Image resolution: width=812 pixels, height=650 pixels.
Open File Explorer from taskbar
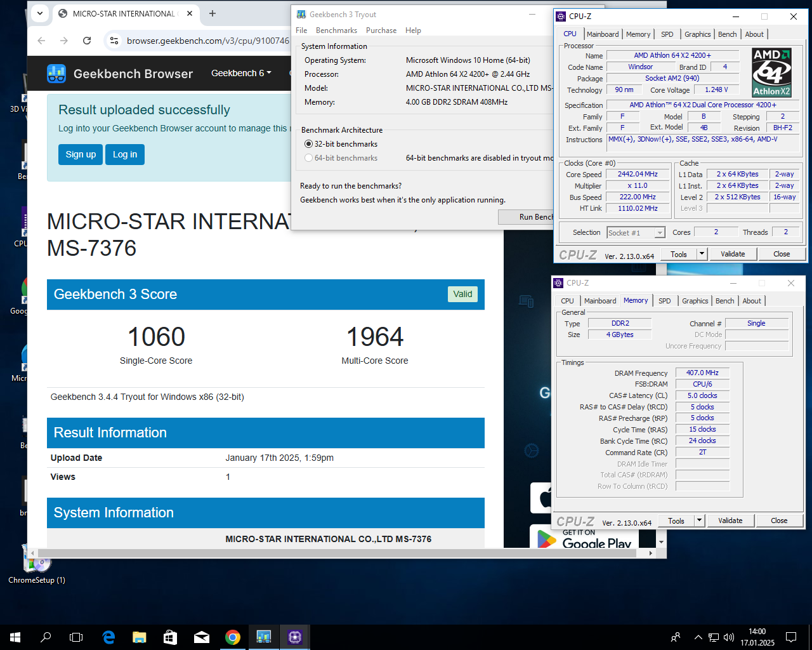tap(140, 637)
